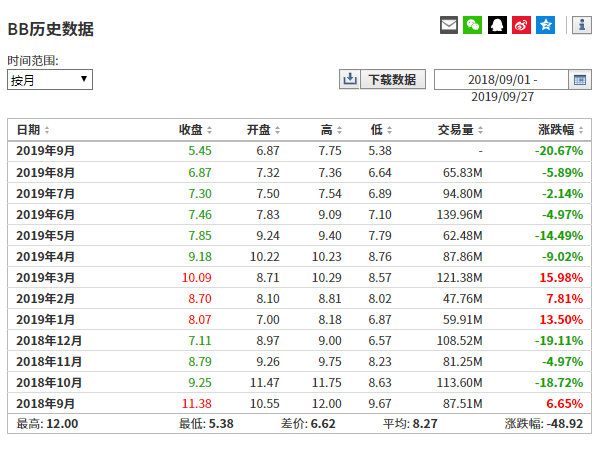Sort table by 日期 column arrows
The height and width of the screenshot is (456, 603).
(x=47, y=130)
